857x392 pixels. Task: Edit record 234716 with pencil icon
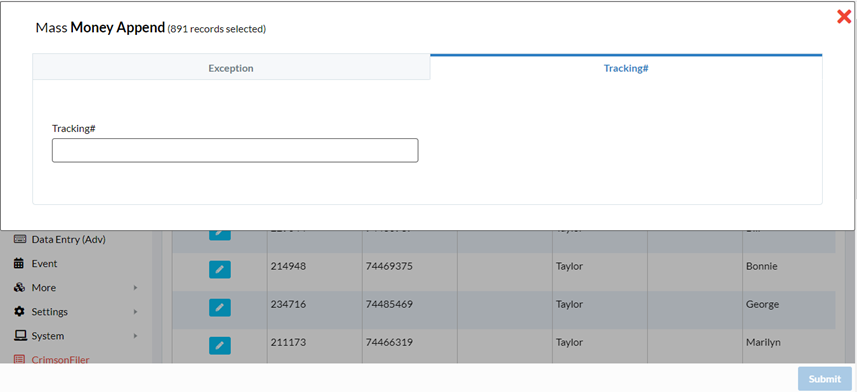click(220, 308)
